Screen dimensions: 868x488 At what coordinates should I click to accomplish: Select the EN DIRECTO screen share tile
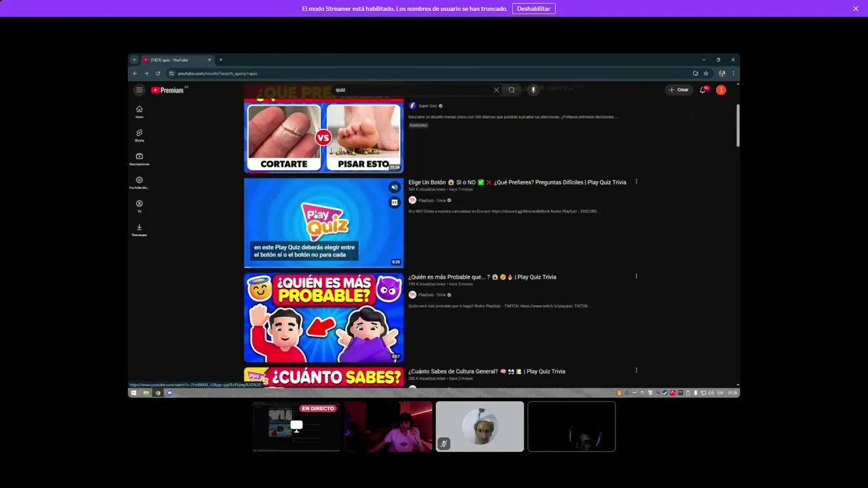296,426
